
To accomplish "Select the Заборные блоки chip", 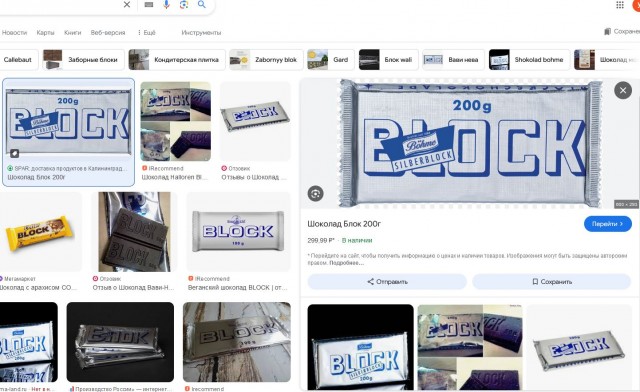I will [x=84, y=60].
